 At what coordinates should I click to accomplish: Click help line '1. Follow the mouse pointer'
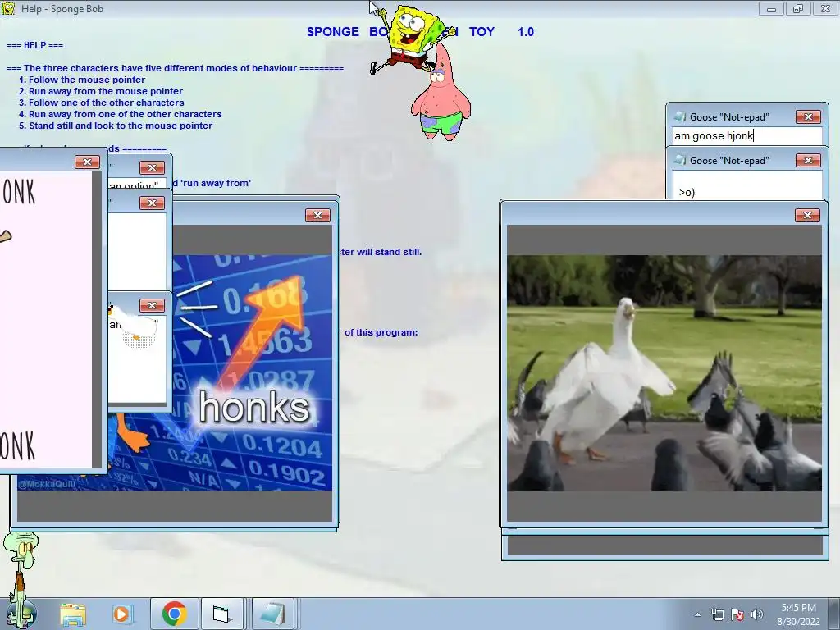click(82, 80)
